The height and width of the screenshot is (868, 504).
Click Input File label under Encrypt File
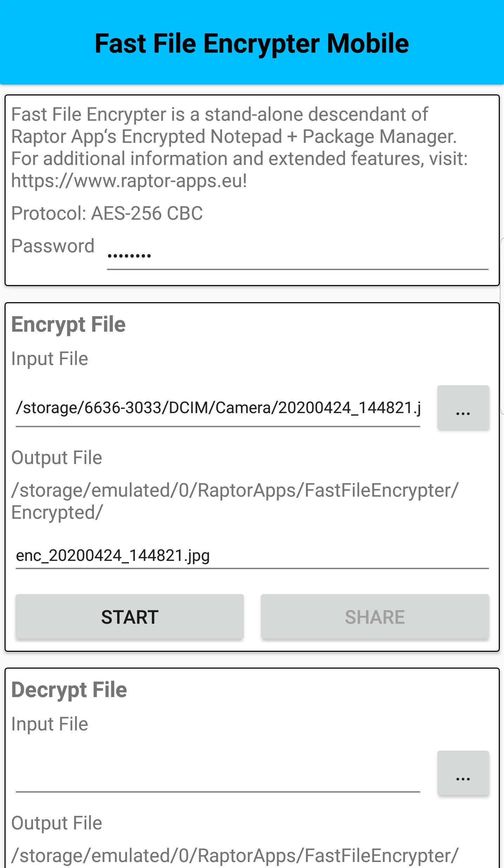[50, 359]
